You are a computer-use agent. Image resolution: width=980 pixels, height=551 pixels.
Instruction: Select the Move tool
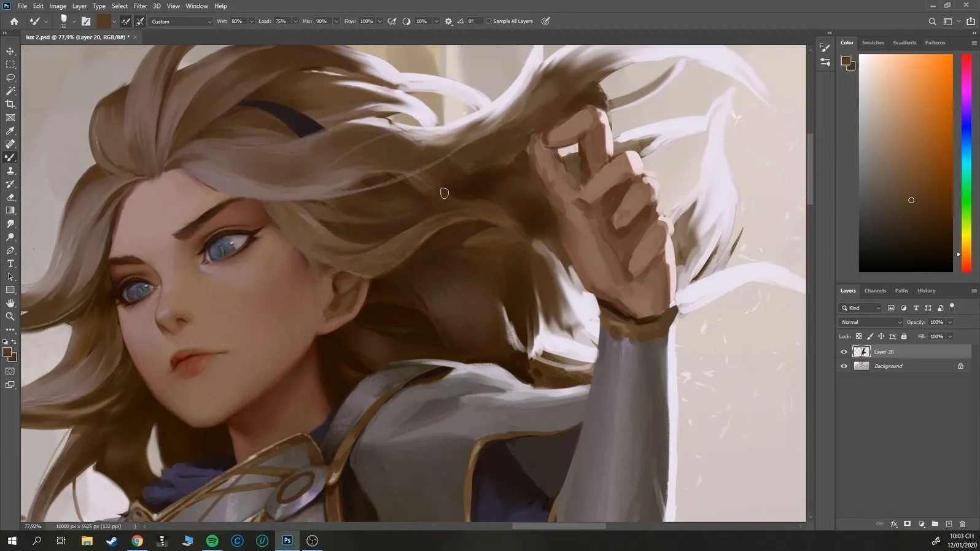(x=10, y=51)
